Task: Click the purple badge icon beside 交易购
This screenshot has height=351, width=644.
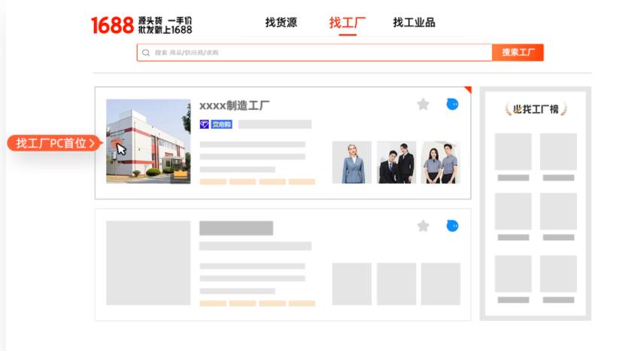Action: point(204,124)
